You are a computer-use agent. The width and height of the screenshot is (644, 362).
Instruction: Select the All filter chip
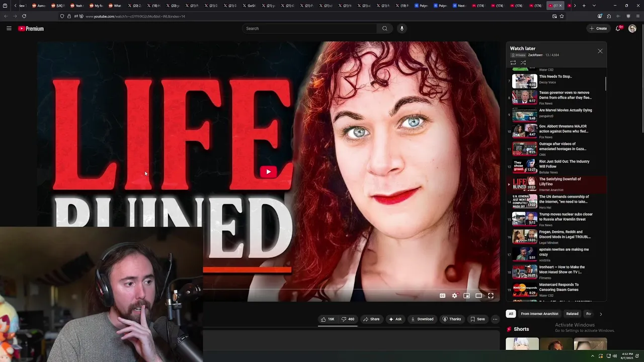click(511, 314)
